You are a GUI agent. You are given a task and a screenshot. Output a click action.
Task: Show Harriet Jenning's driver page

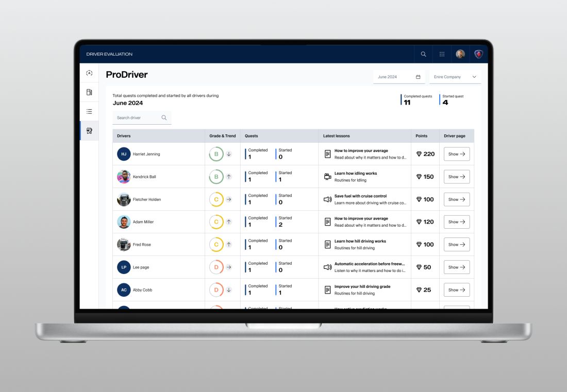point(457,154)
